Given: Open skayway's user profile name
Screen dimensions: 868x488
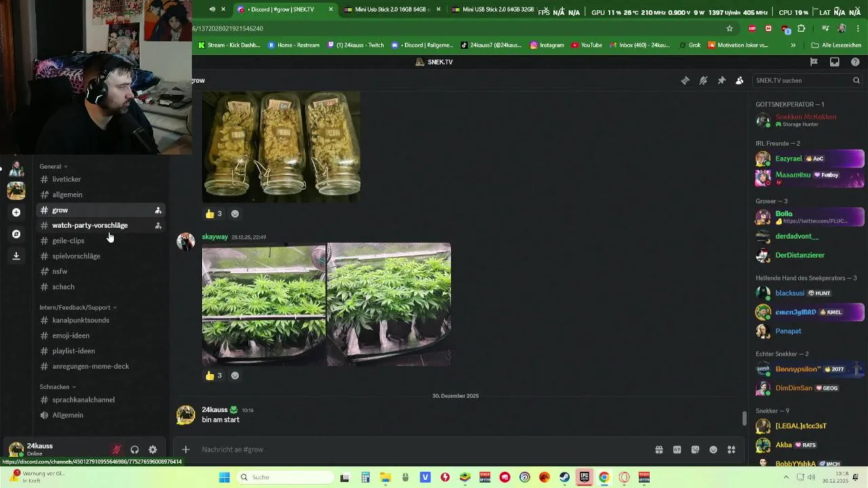Looking at the screenshot, I should click(215, 237).
